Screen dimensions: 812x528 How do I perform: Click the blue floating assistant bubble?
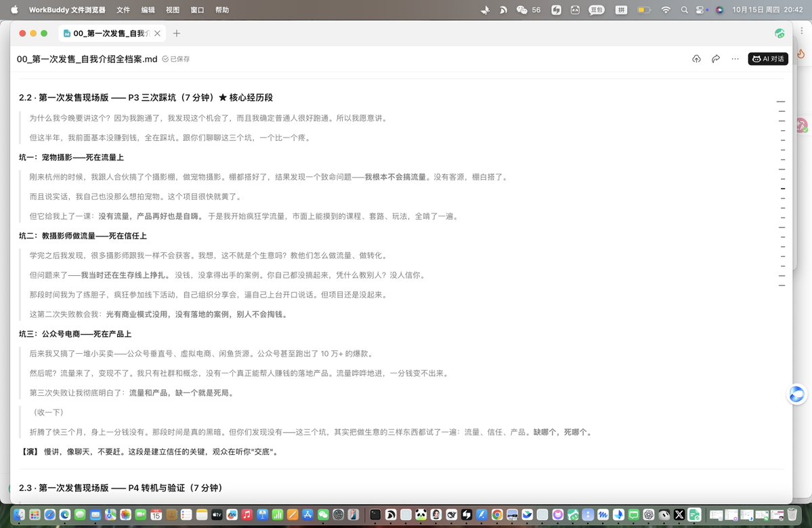coord(796,395)
